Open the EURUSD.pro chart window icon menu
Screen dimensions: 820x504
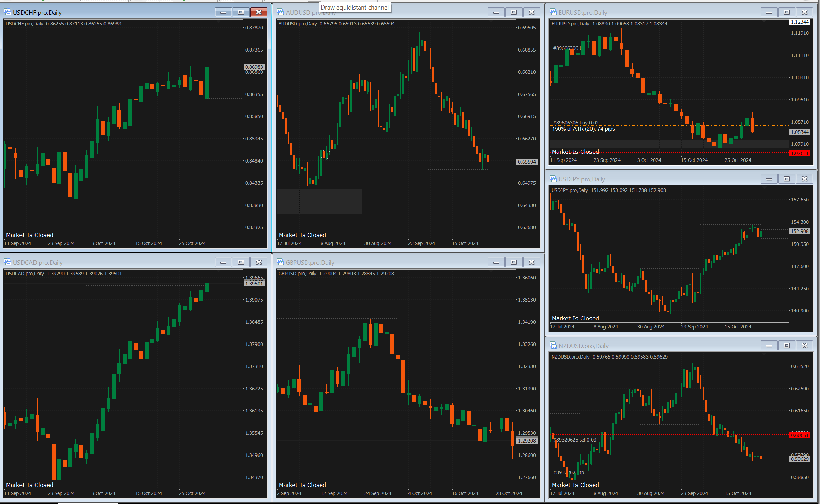(x=553, y=12)
